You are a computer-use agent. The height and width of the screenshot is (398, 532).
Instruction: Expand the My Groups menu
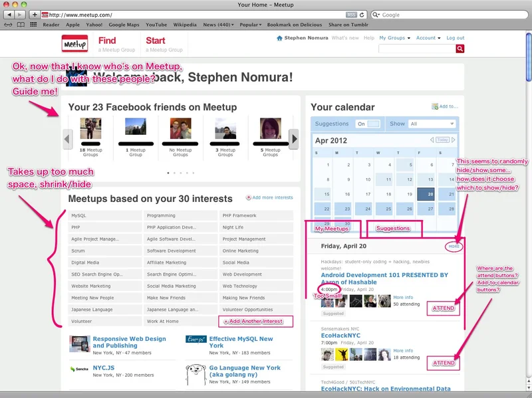tap(394, 38)
